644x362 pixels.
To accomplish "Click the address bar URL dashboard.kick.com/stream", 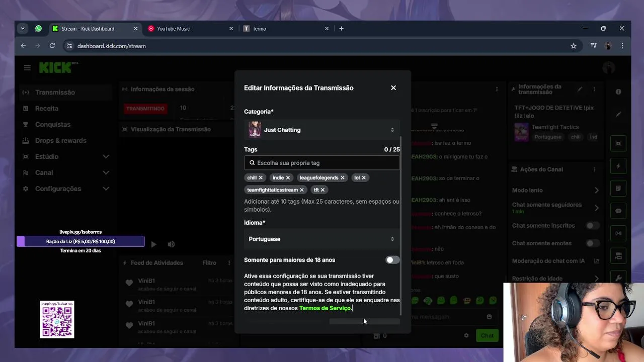I will point(111,46).
